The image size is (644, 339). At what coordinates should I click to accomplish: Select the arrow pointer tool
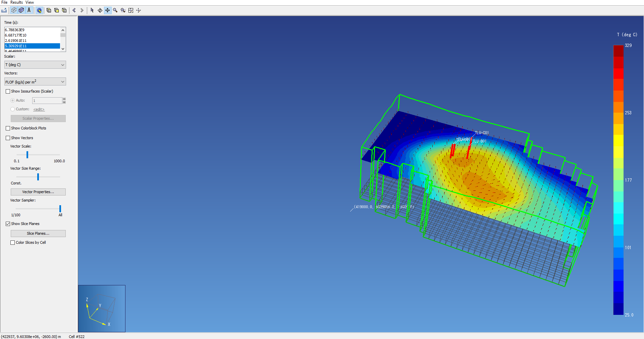[92, 10]
